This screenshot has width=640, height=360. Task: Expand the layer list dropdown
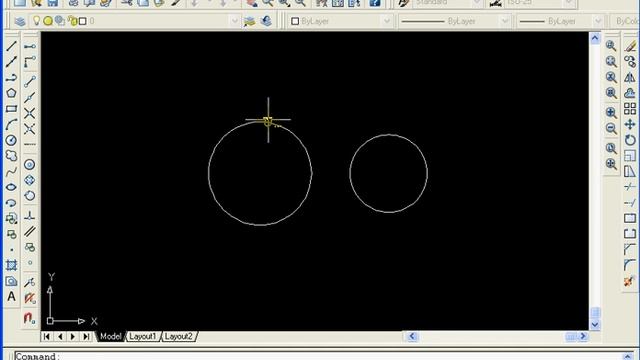point(235,21)
